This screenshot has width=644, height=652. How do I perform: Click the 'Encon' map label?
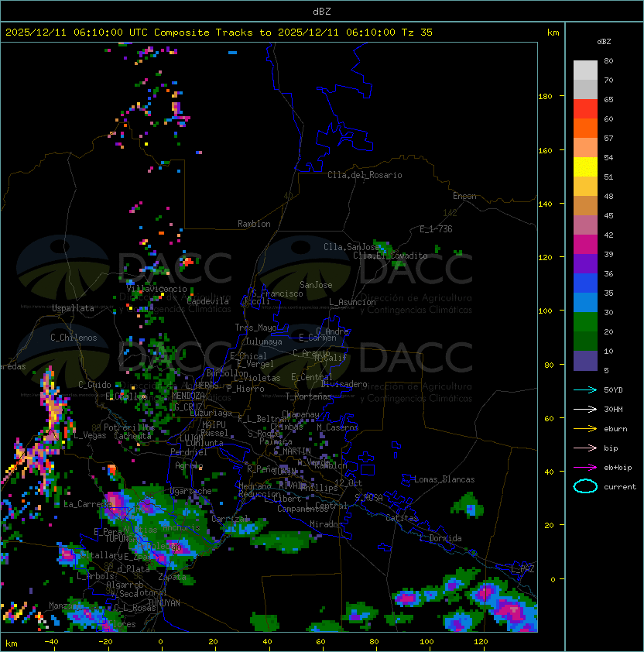[x=464, y=196]
